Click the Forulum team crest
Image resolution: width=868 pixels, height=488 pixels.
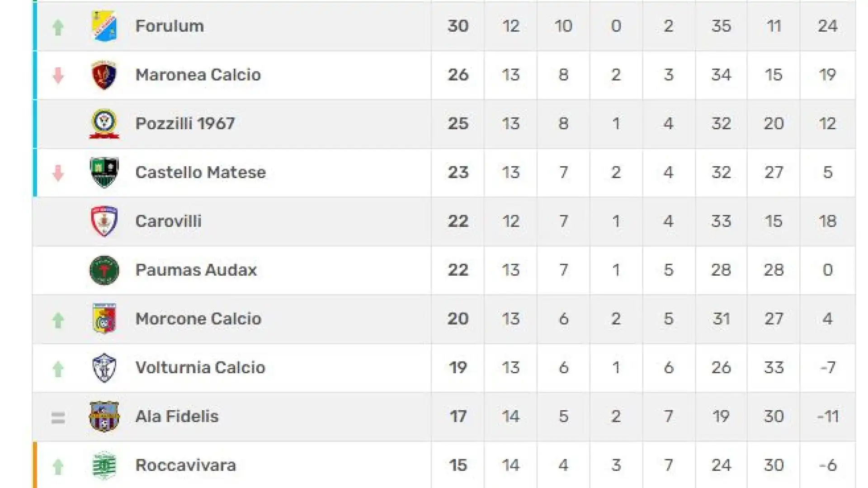[104, 26]
